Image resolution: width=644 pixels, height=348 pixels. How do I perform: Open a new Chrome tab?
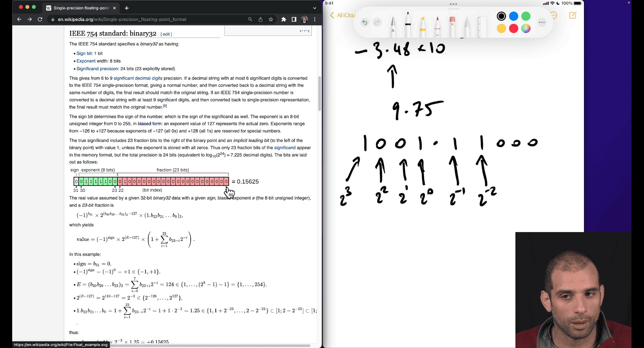click(127, 8)
